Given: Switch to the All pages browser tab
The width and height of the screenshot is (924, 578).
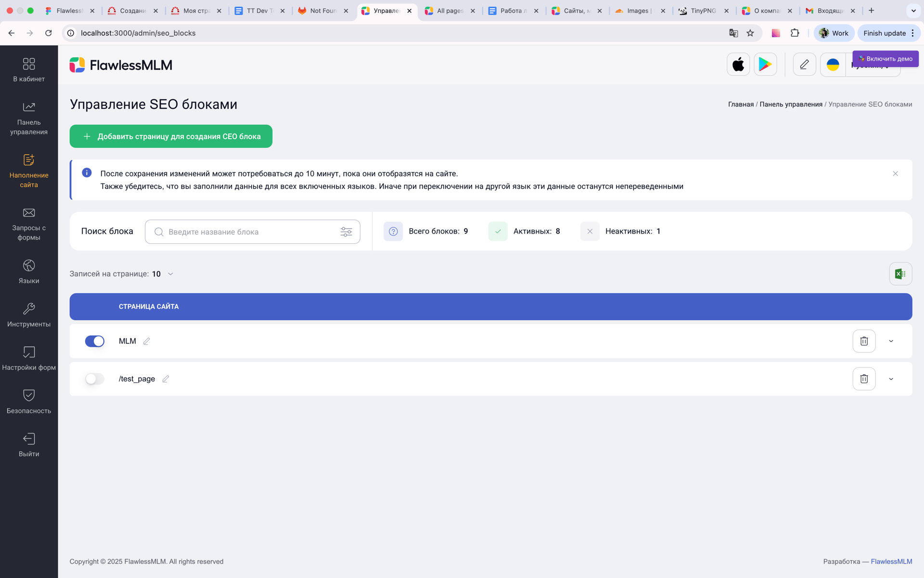Looking at the screenshot, I should pos(448,10).
